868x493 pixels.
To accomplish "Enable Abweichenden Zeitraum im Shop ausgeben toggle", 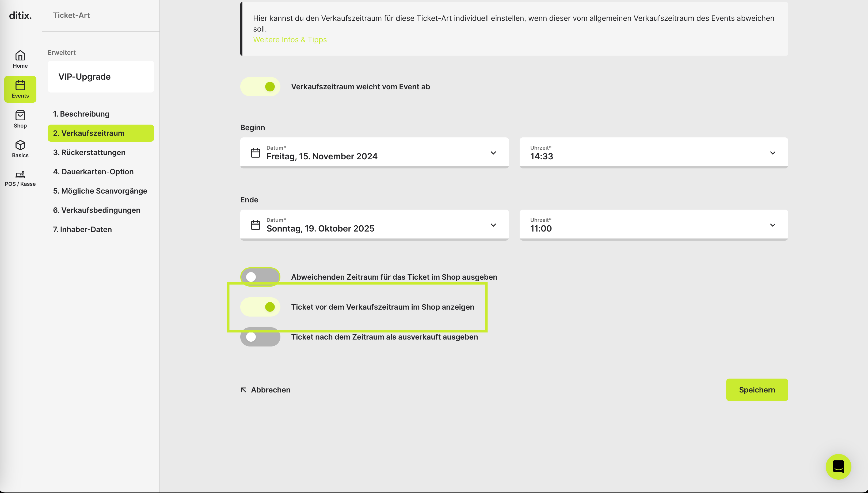I will click(x=260, y=277).
